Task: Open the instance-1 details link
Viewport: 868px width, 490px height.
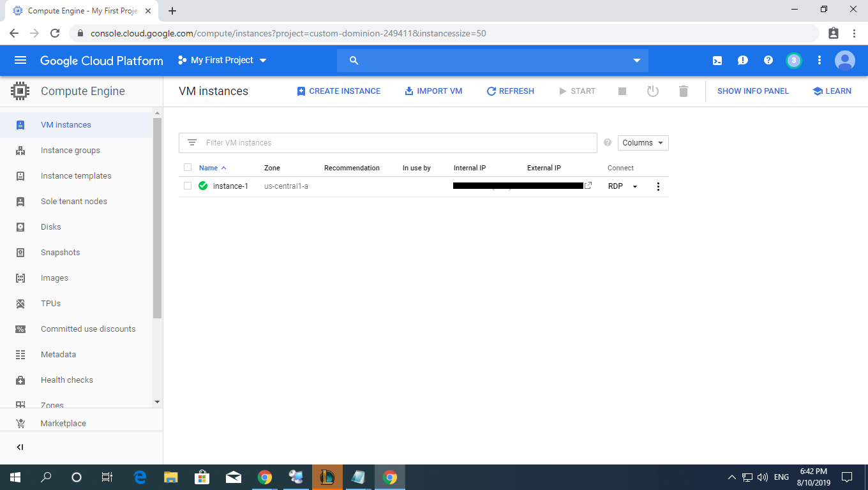Action: click(230, 186)
